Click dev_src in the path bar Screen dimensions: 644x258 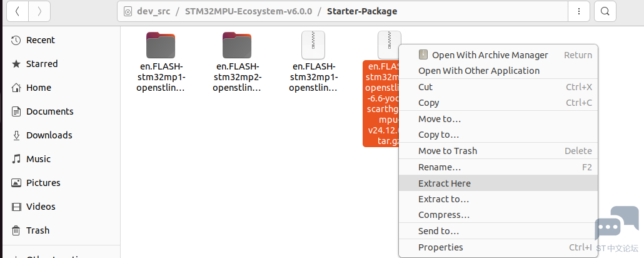[x=153, y=11]
